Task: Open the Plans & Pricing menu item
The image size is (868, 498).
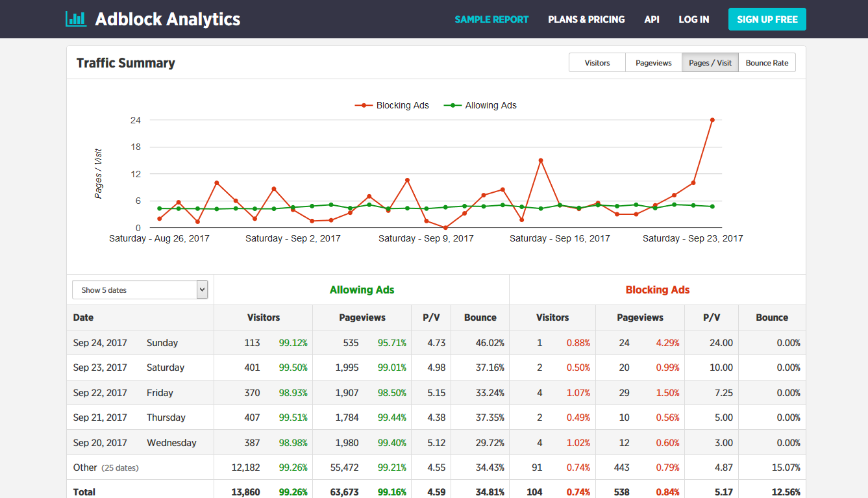Action: click(586, 19)
